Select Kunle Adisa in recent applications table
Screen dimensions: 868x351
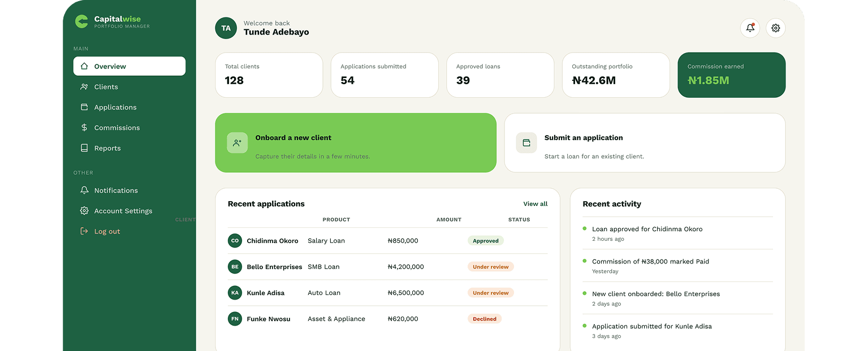pyautogui.click(x=266, y=293)
